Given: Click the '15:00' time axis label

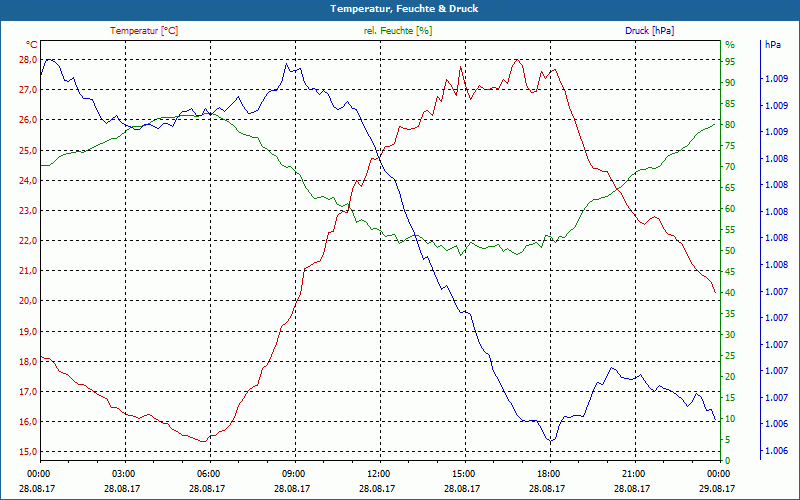Looking at the screenshot, I should point(462,473).
